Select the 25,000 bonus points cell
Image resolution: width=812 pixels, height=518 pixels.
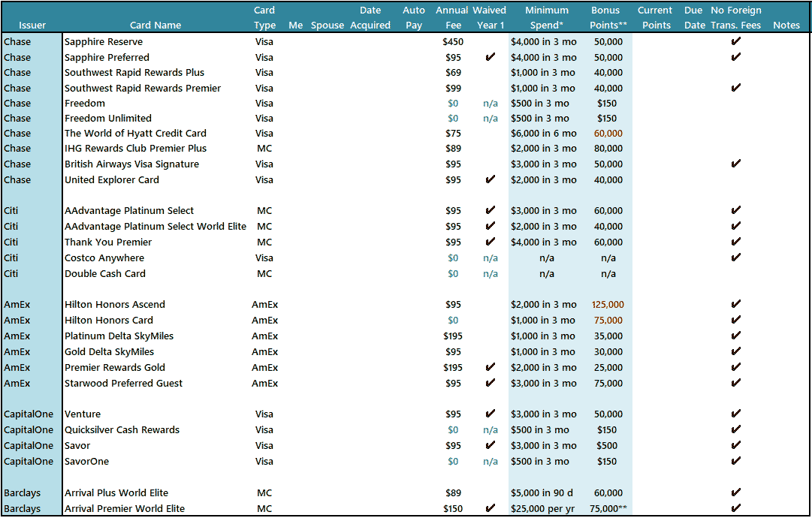pos(608,367)
